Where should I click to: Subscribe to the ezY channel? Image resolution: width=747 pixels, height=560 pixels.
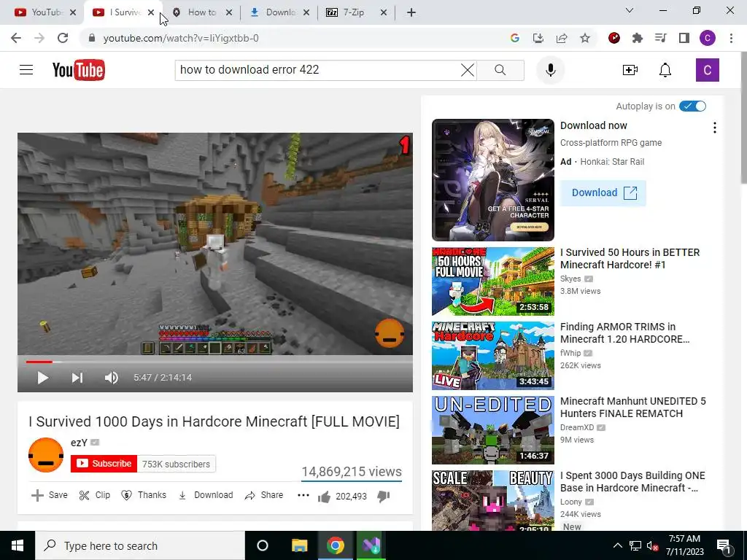click(104, 464)
